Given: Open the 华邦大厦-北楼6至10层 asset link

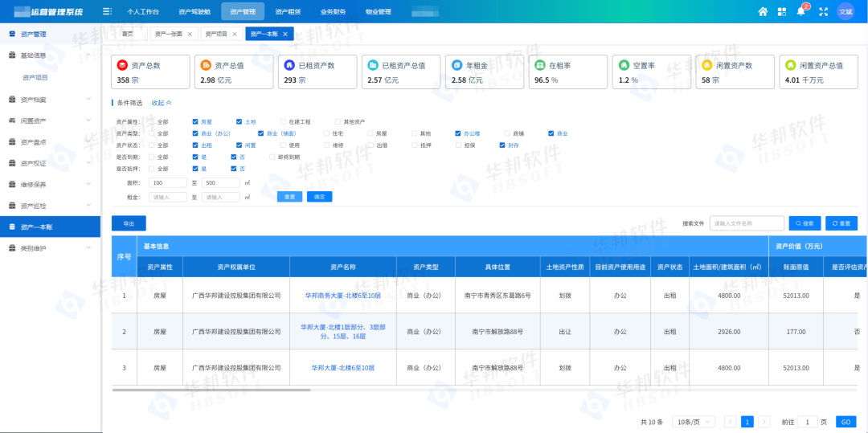Looking at the screenshot, I should (x=343, y=368).
